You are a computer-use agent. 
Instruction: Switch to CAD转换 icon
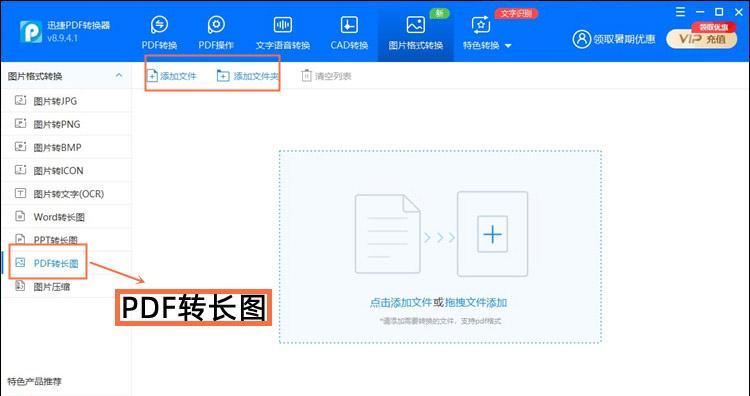(349, 24)
